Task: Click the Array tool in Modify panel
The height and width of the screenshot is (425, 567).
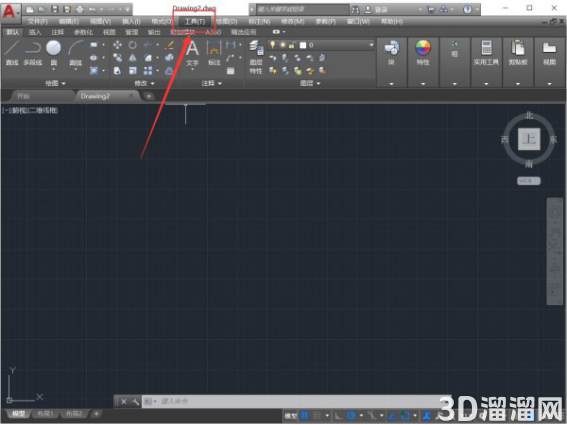Action: (148, 71)
